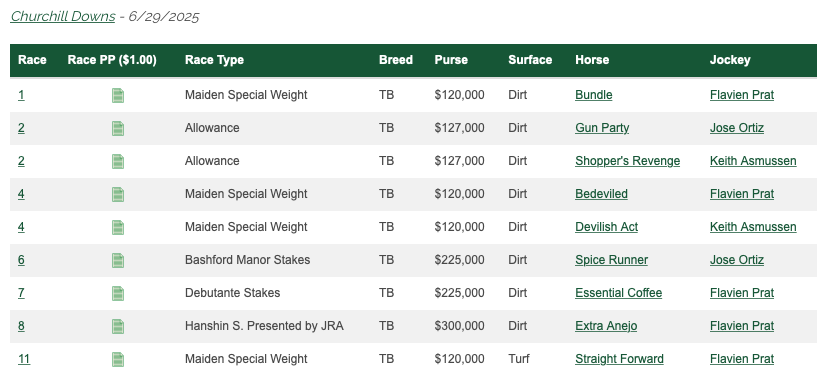Image resolution: width=833 pixels, height=384 pixels.
Task: View horse Extra Anejo
Action: (606, 326)
